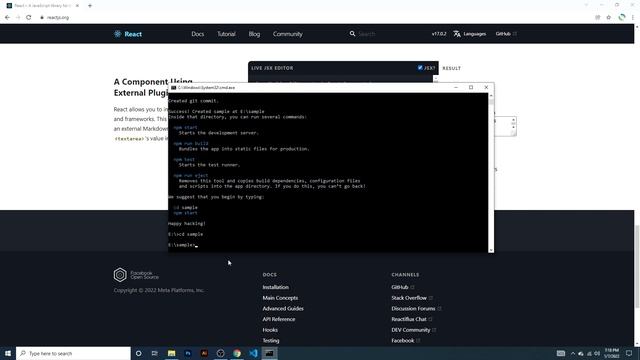Open Chrome from the taskbar
The image size is (640, 360).
point(237,353)
